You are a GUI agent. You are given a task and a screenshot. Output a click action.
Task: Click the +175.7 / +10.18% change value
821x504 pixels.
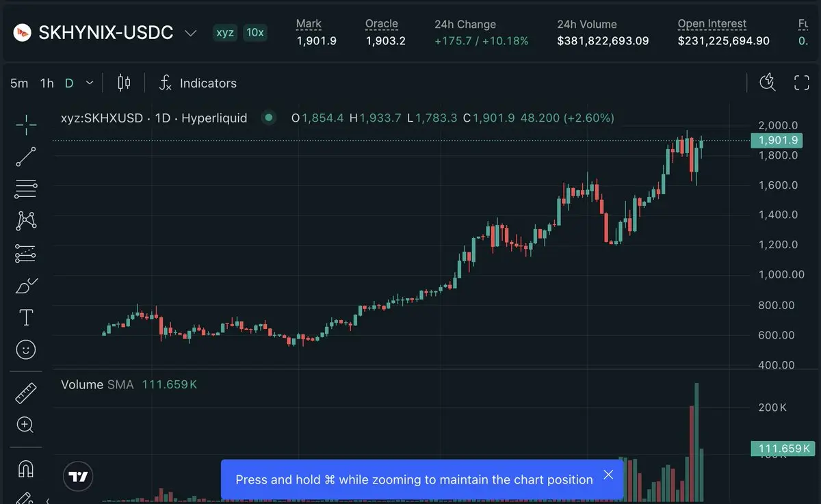(482, 41)
